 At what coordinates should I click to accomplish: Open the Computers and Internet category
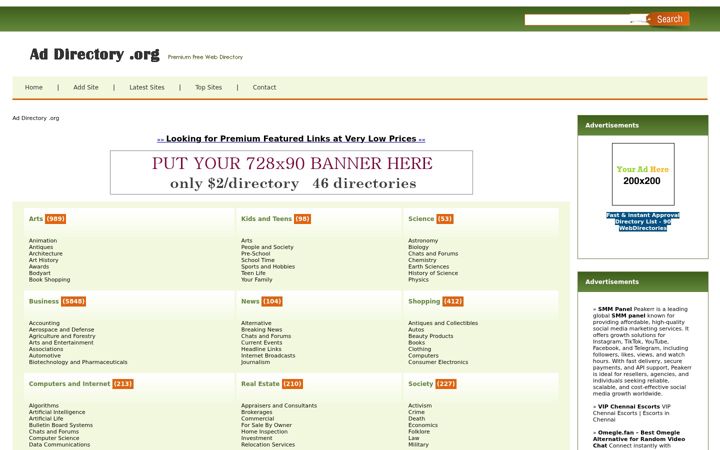pos(69,384)
